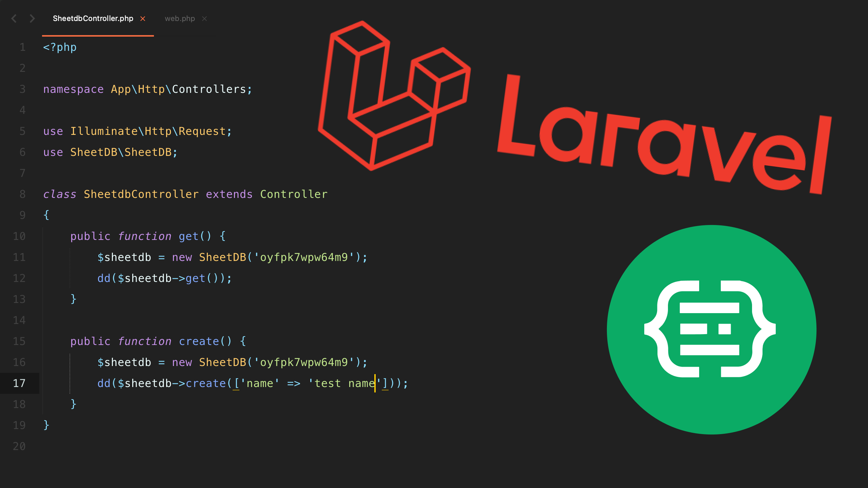Click the closing brace on line 19

(x=46, y=425)
